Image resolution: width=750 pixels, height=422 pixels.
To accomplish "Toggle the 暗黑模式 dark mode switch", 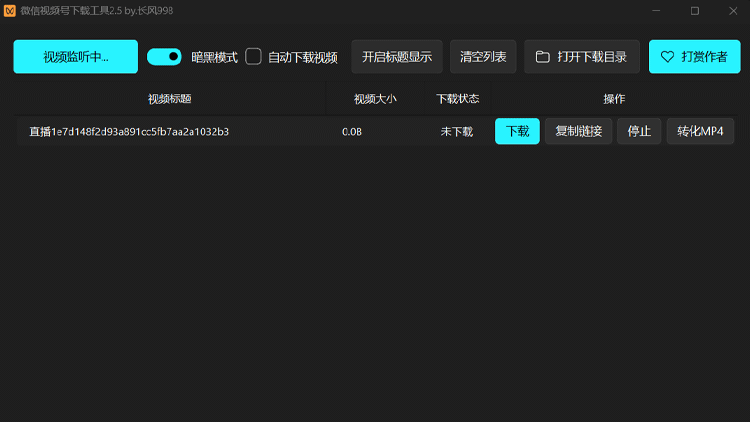I will tap(164, 57).
